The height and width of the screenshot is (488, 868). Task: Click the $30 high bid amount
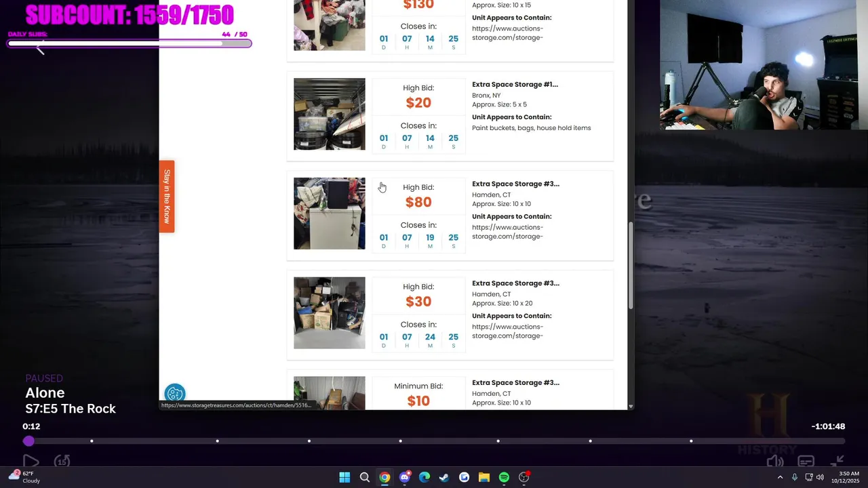(418, 302)
